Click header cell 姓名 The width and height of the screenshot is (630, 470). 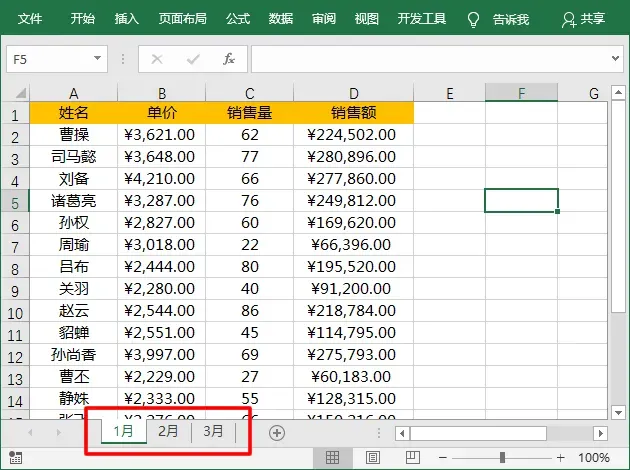click(74, 112)
